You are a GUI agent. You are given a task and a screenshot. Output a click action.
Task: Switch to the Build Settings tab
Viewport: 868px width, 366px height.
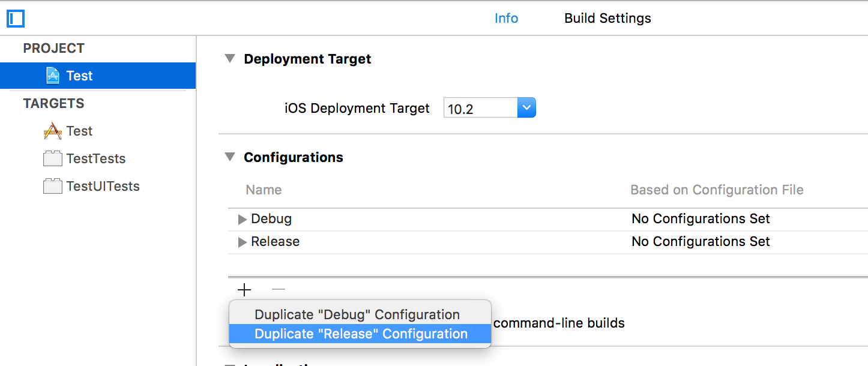coord(607,18)
